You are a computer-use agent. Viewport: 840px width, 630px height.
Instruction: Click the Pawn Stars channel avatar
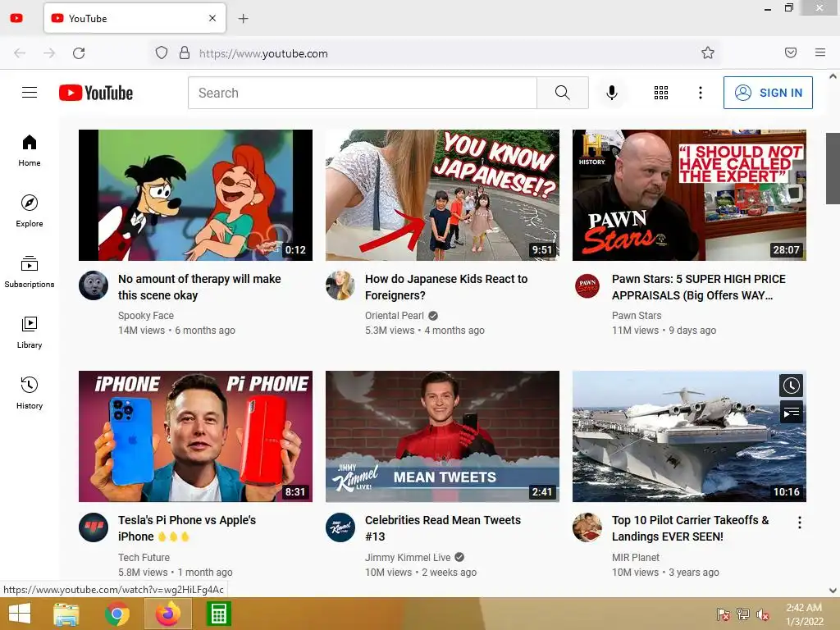click(587, 285)
